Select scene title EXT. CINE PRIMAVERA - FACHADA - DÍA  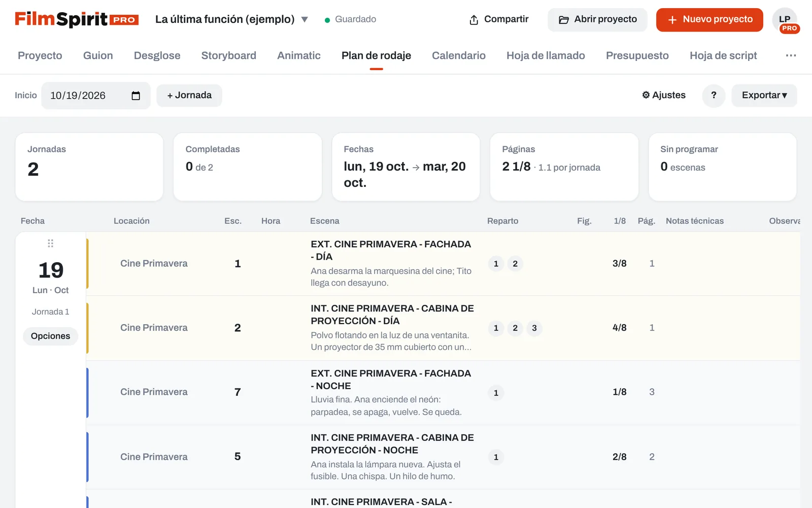tap(391, 250)
